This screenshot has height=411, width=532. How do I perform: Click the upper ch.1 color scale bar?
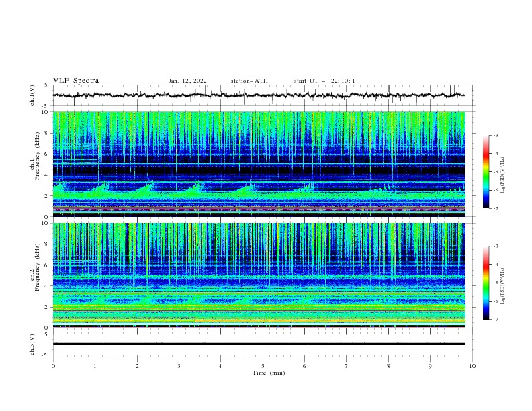[x=486, y=172]
